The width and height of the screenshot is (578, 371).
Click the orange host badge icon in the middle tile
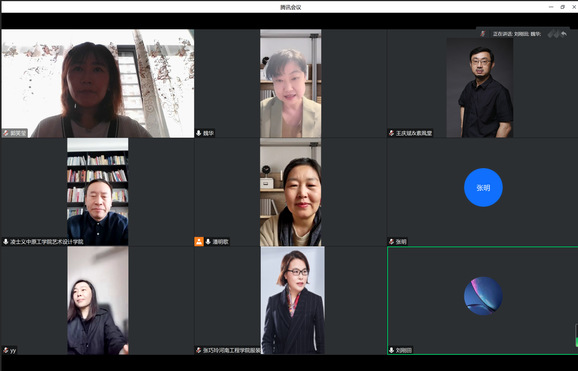click(199, 242)
